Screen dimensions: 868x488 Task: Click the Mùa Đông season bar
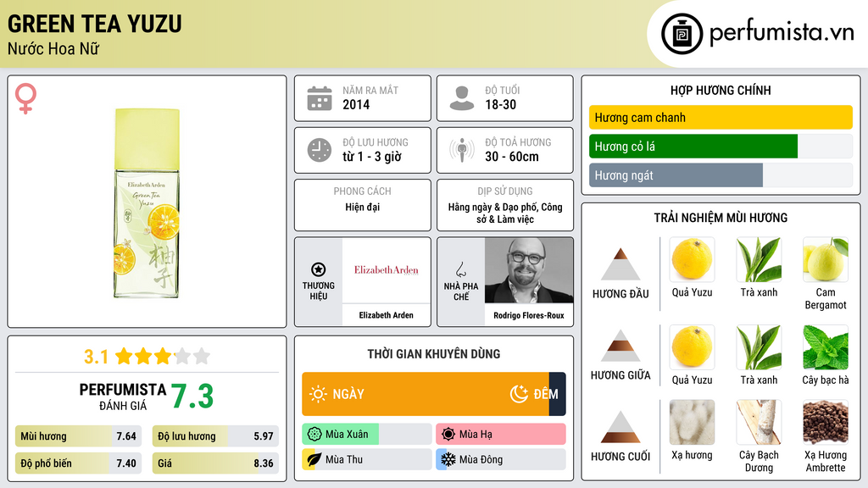pos(501,459)
